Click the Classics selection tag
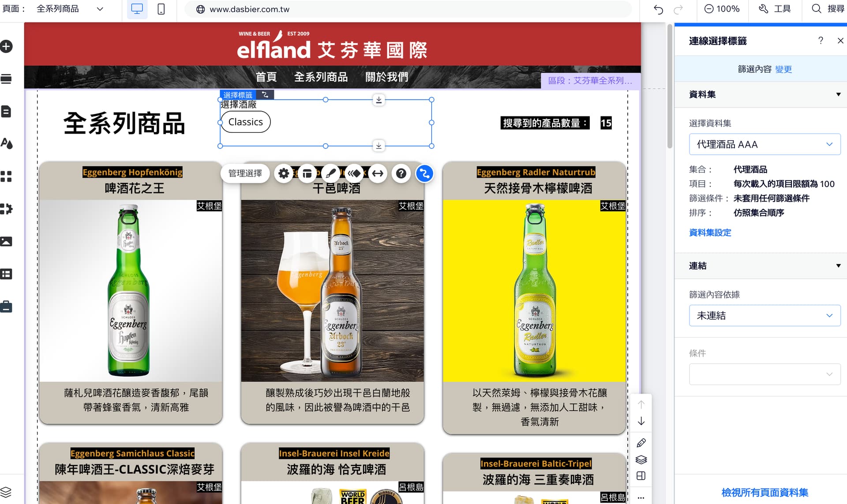Screen dimensions: 847x504 tap(245, 122)
